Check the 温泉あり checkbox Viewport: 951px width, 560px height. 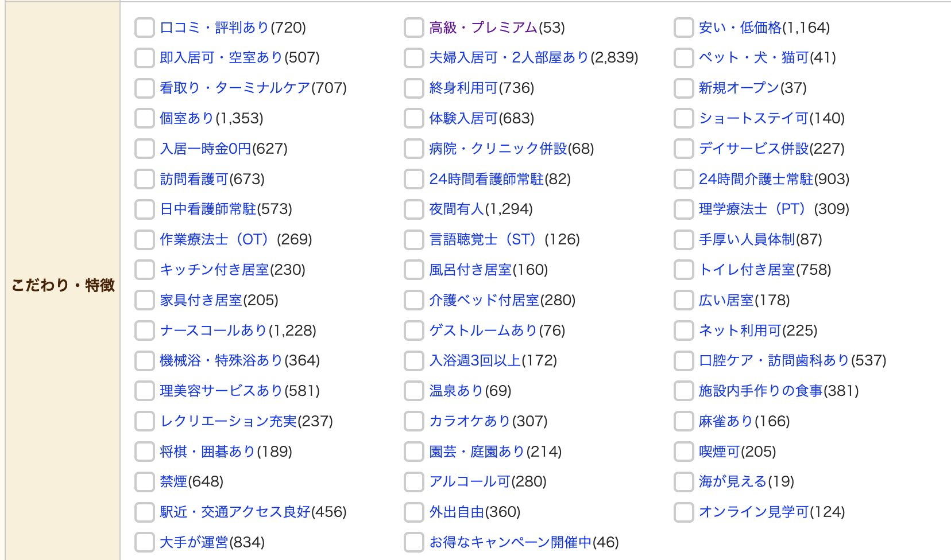point(414,391)
